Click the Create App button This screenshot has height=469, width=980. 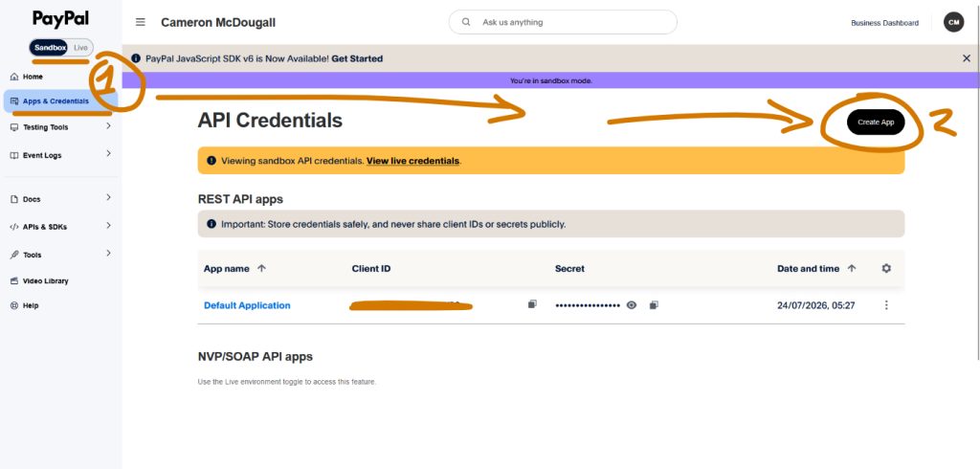[x=876, y=123]
